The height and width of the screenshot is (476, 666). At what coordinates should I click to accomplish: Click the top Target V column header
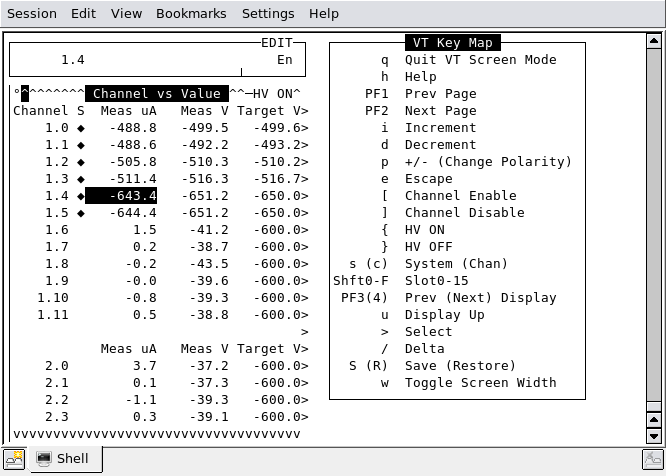(269, 111)
